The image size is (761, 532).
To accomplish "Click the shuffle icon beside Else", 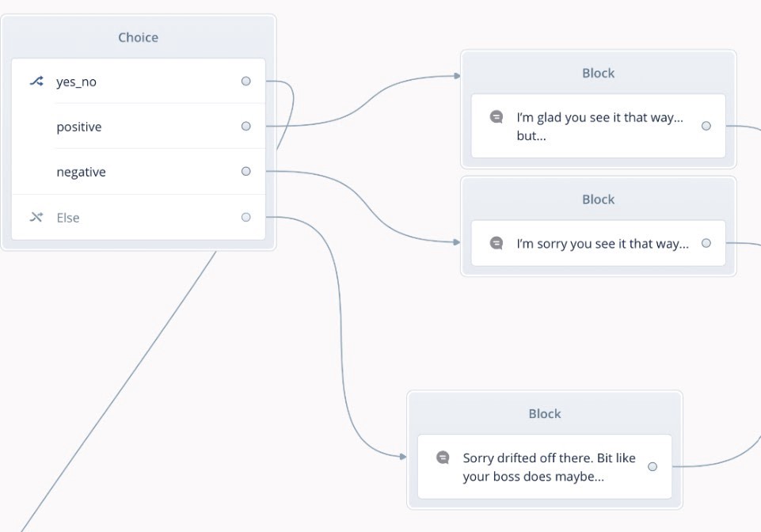I will [36, 217].
